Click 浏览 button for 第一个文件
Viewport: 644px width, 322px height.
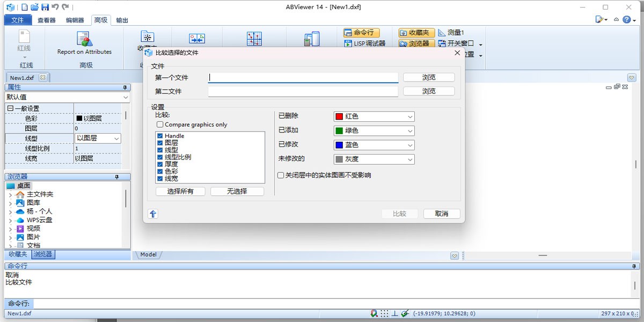click(429, 77)
